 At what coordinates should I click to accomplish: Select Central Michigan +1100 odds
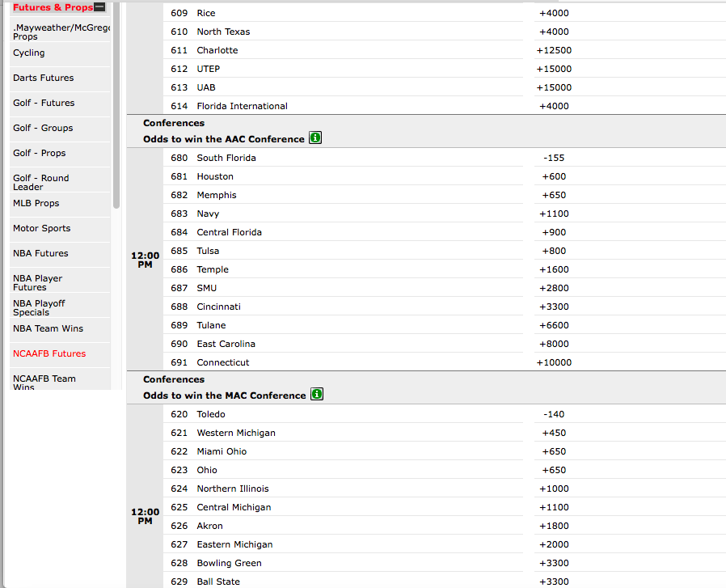554,507
